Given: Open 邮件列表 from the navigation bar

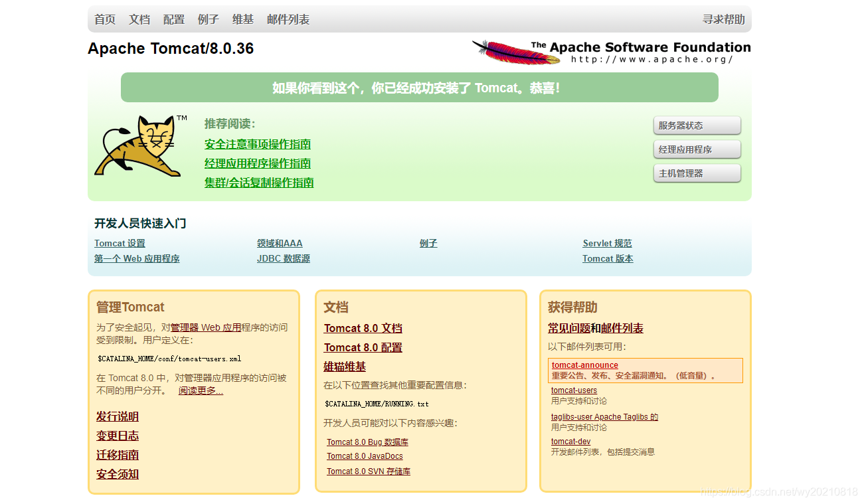Looking at the screenshot, I should click(x=288, y=19).
